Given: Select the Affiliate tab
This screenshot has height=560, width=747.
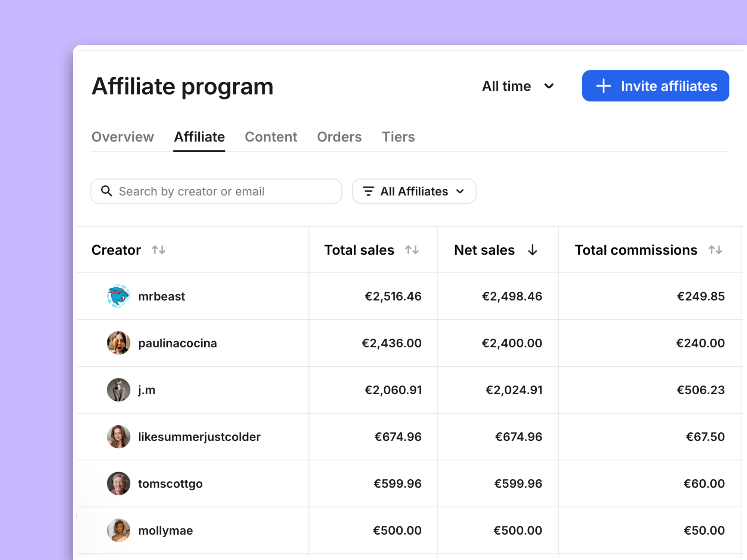Looking at the screenshot, I should 199,137.
